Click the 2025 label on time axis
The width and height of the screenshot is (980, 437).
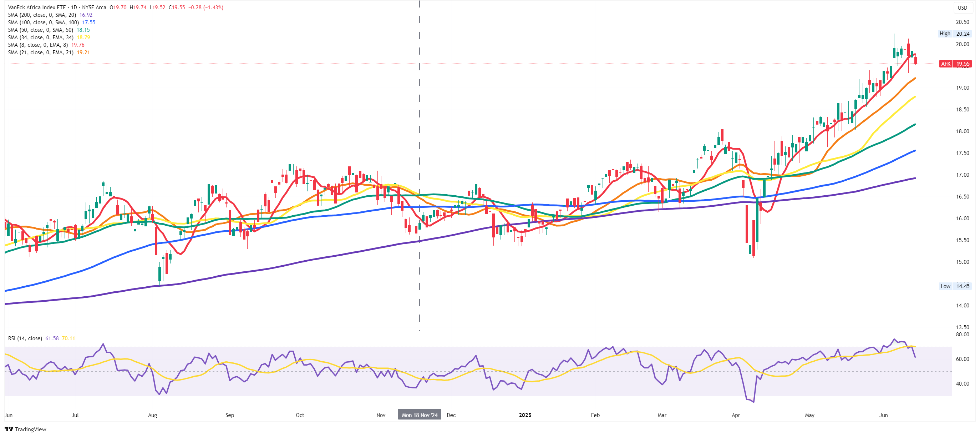tap(525, 415)
